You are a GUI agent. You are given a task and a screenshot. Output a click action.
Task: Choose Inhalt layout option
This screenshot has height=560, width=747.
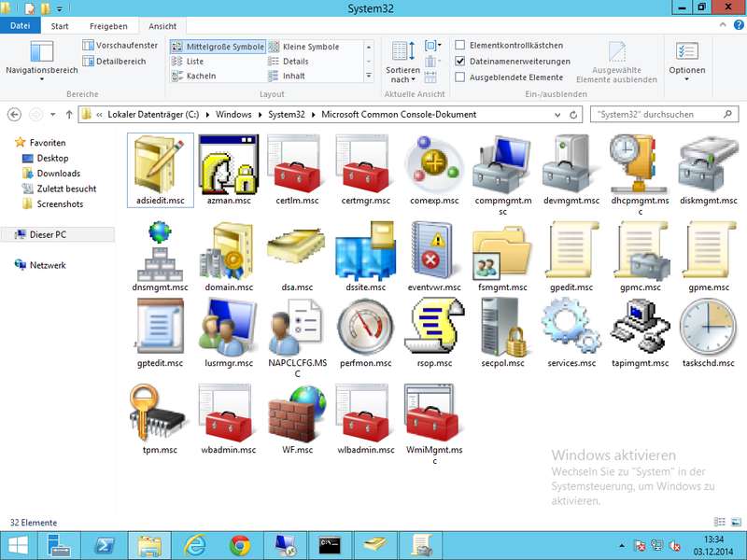[287, 76]
